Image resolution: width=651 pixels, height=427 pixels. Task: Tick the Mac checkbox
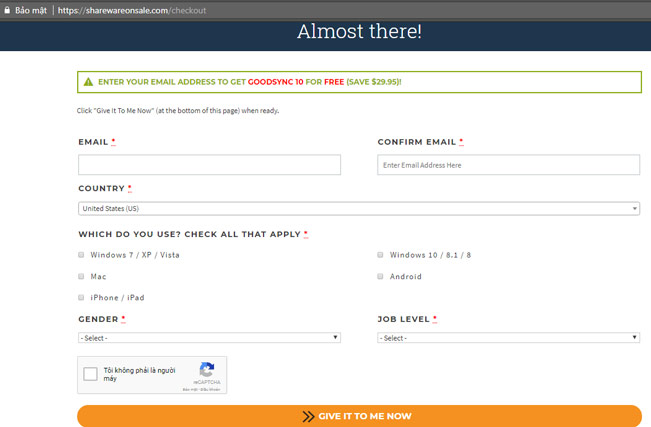(81, 276)
